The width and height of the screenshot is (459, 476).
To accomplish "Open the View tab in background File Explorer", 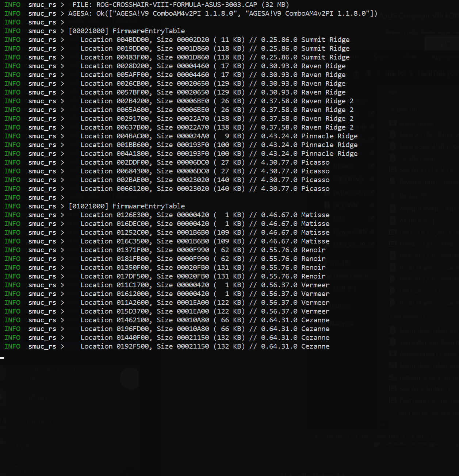I will pyautogui.click(x=410, y=57).
